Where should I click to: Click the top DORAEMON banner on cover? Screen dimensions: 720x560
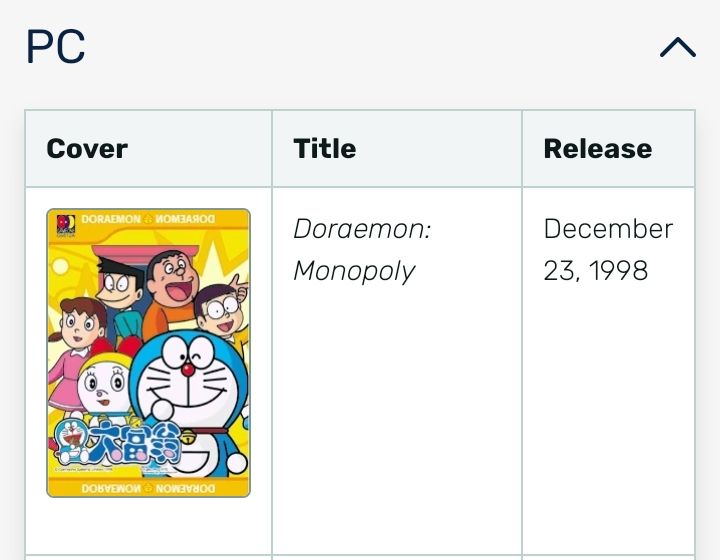tap(148, 219)
